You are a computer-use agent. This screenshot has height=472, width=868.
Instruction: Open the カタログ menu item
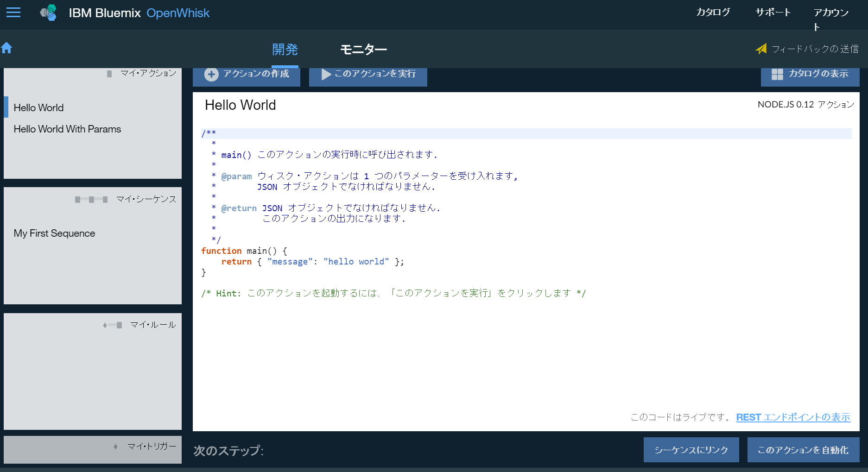(713, 13)
